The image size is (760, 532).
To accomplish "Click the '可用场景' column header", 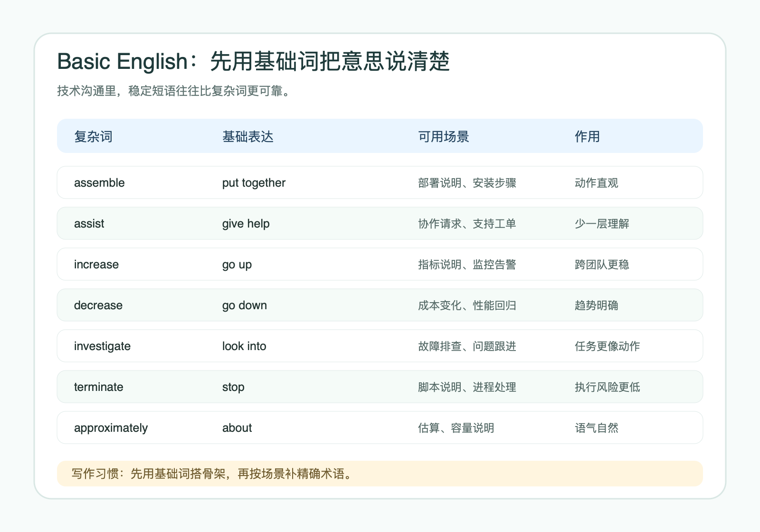I will pos(444,137).
